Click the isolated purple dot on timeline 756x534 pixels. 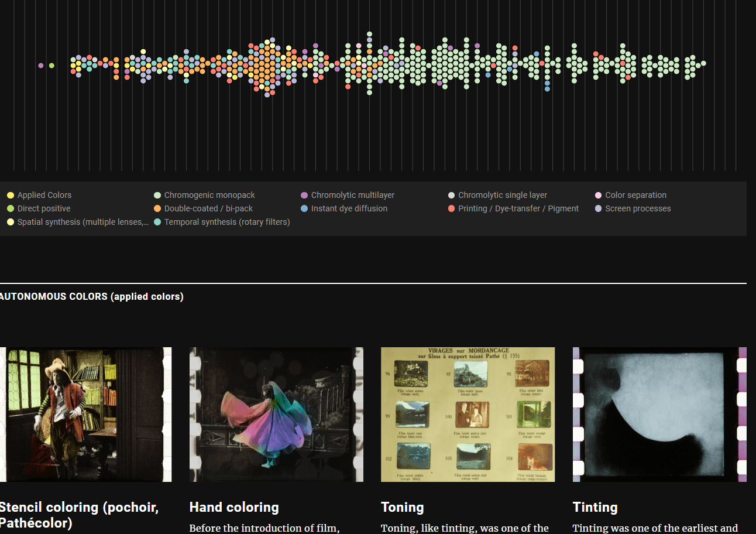(x=40, y=66)
